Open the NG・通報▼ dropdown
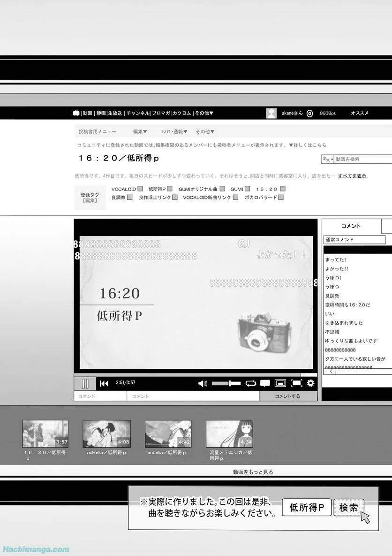392x556 pixels. point(174,132)
